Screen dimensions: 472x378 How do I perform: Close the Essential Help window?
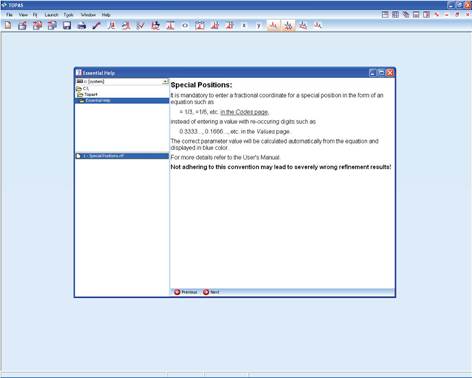[390, 73]
